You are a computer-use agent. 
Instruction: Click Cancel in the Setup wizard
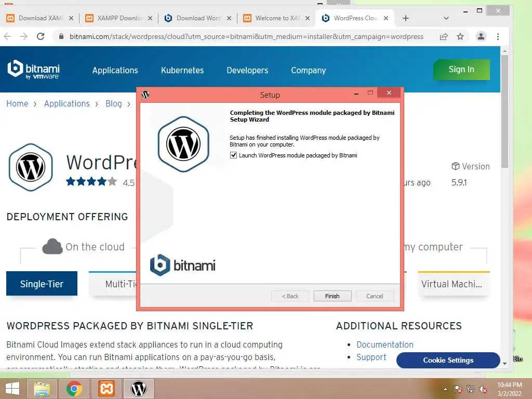[x=375, y=296]
